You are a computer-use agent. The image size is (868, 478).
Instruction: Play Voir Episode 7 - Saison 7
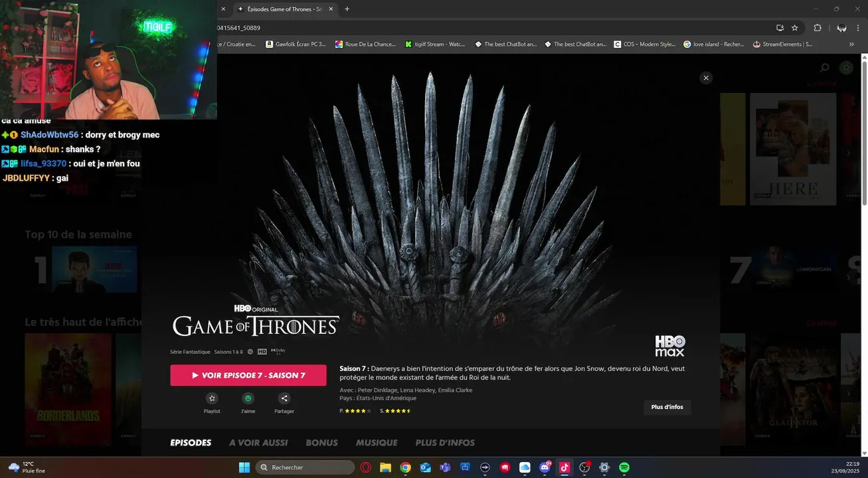pos(248,375)
